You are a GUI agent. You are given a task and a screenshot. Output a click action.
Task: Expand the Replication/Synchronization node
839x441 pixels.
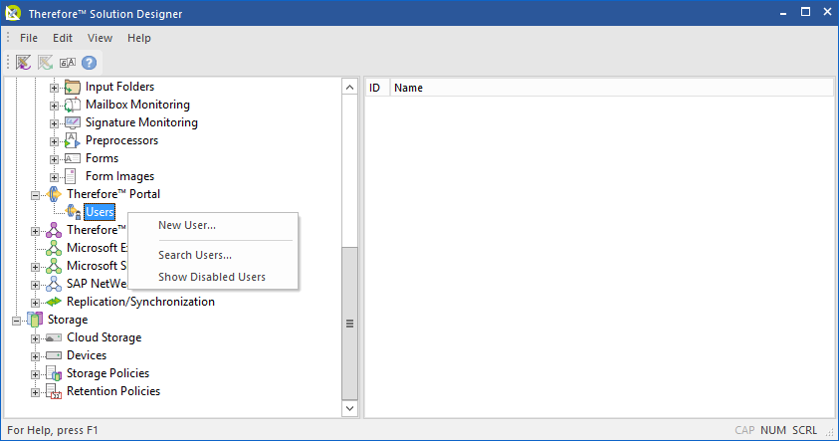click(35, 302)
